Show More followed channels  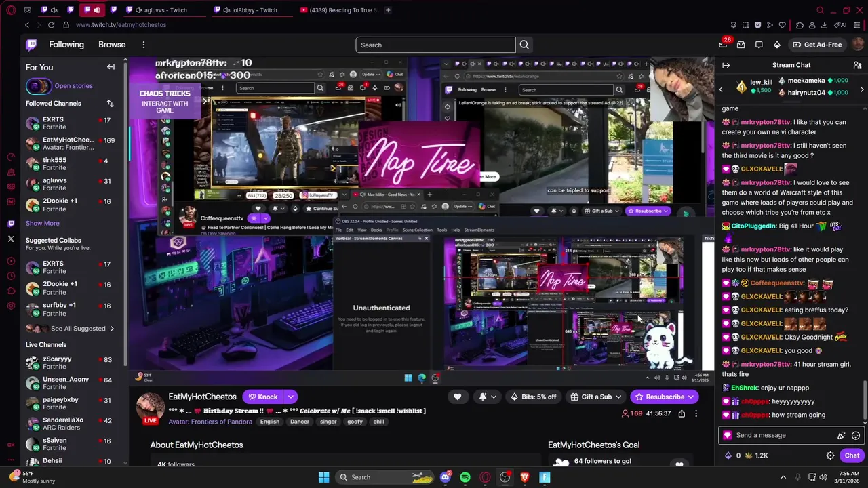(43, 223)
